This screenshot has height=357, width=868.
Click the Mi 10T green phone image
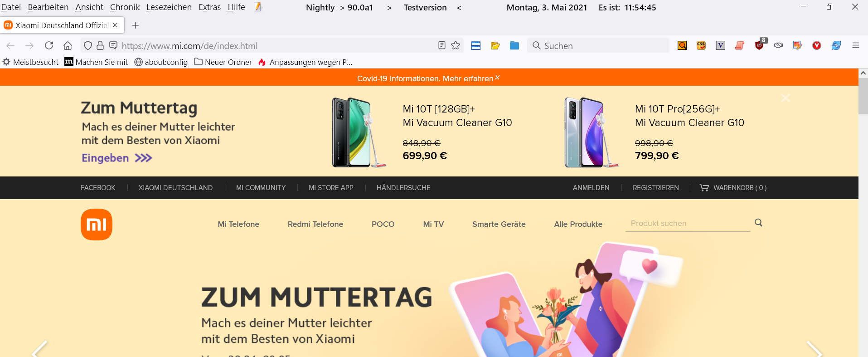coord(359,132)
